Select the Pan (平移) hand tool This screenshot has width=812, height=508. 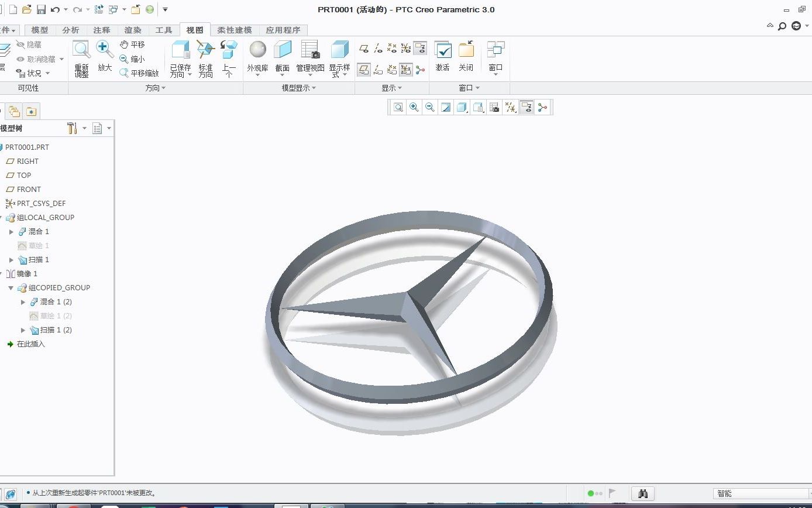(x=132, y=44)
